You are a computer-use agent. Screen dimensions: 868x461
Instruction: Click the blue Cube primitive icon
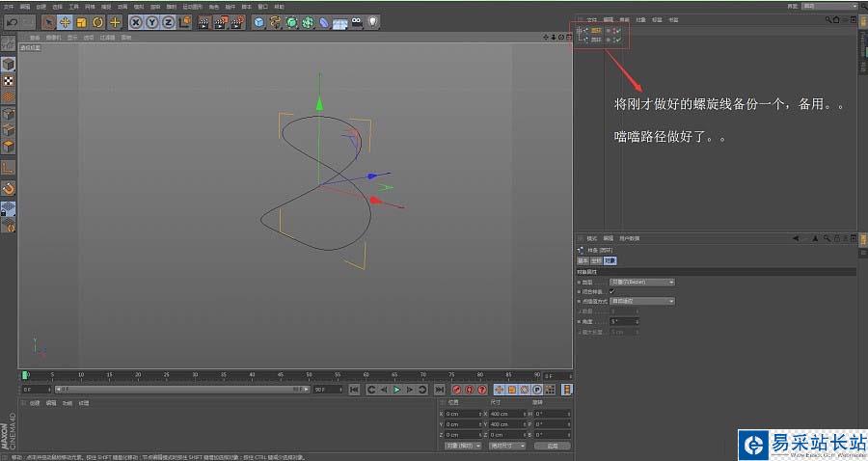[x=258, y=22]
